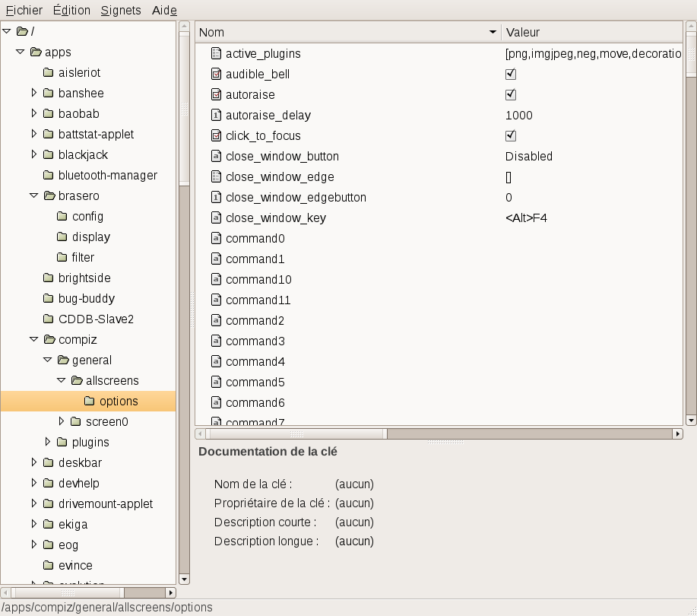Select the general folder under compiz
The width and height of the screenshot is (697, 616).
91,360
